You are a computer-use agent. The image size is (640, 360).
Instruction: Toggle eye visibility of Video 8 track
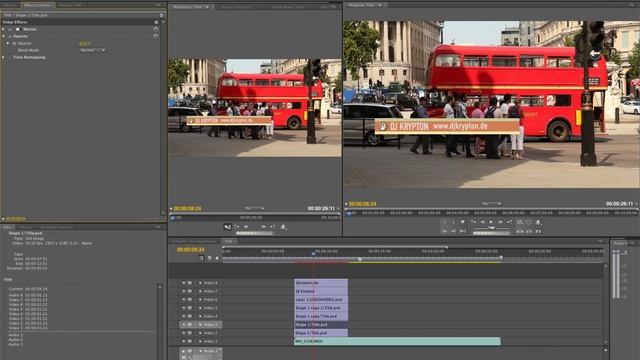tap(184, 282)
